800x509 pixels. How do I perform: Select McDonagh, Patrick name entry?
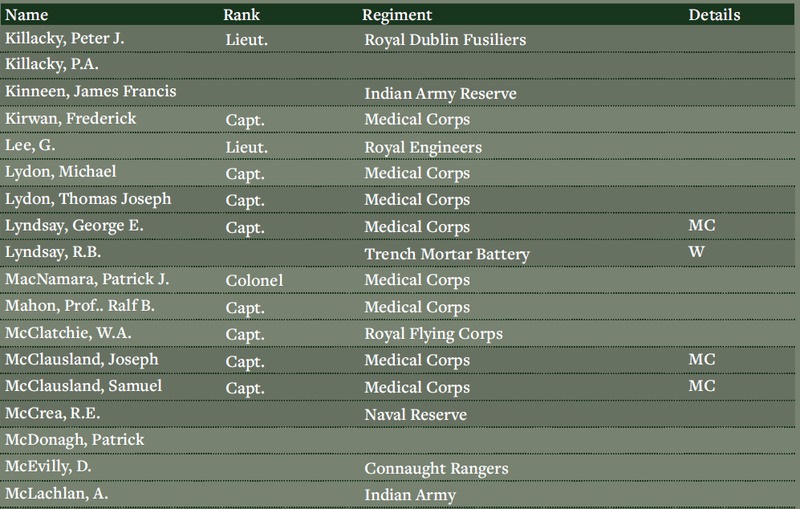pos(75,440)
